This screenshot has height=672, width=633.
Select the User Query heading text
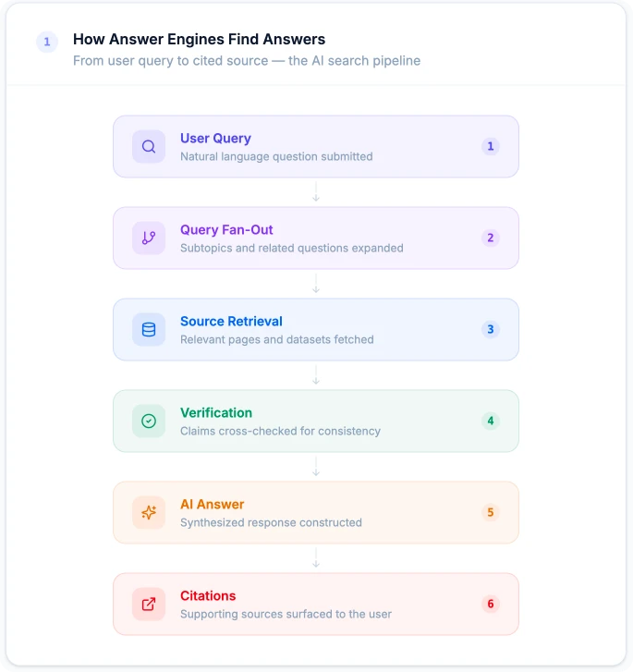(215, 139)
